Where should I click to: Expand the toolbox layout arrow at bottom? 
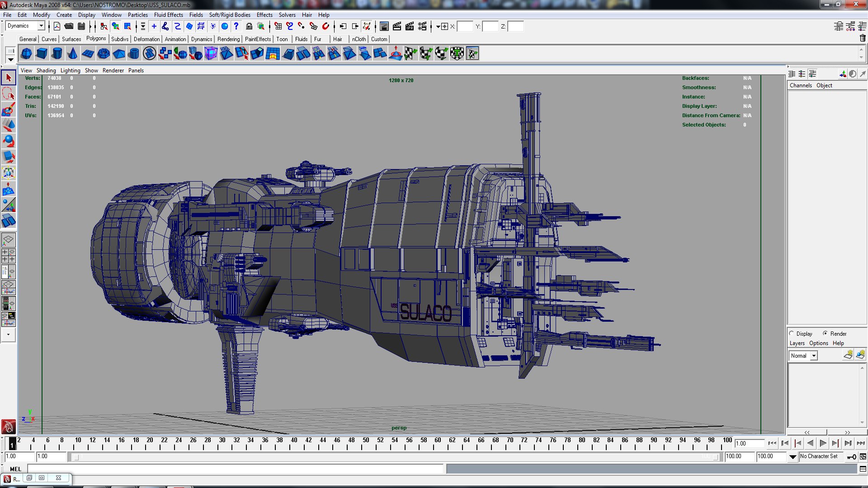pyautogui.click(x=9, y=335)
